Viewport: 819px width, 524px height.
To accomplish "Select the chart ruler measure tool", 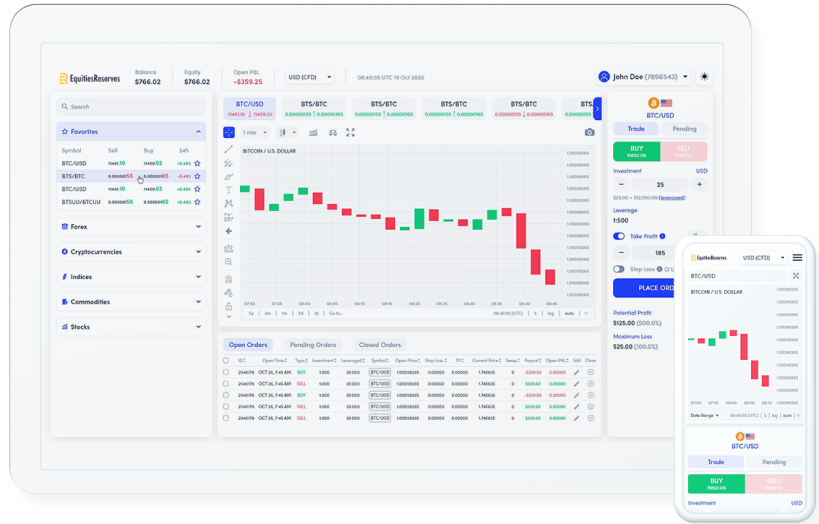I will [228, 249].
